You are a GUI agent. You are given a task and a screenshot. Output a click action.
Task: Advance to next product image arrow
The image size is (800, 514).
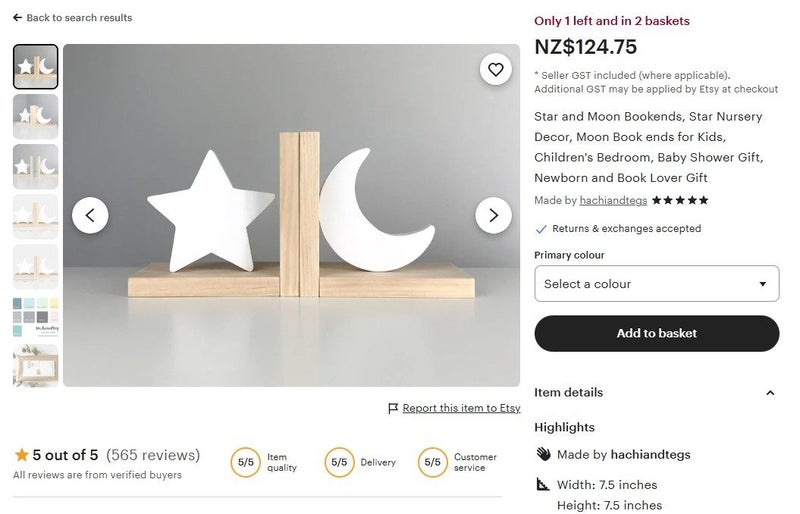click(x=493, y=215)
